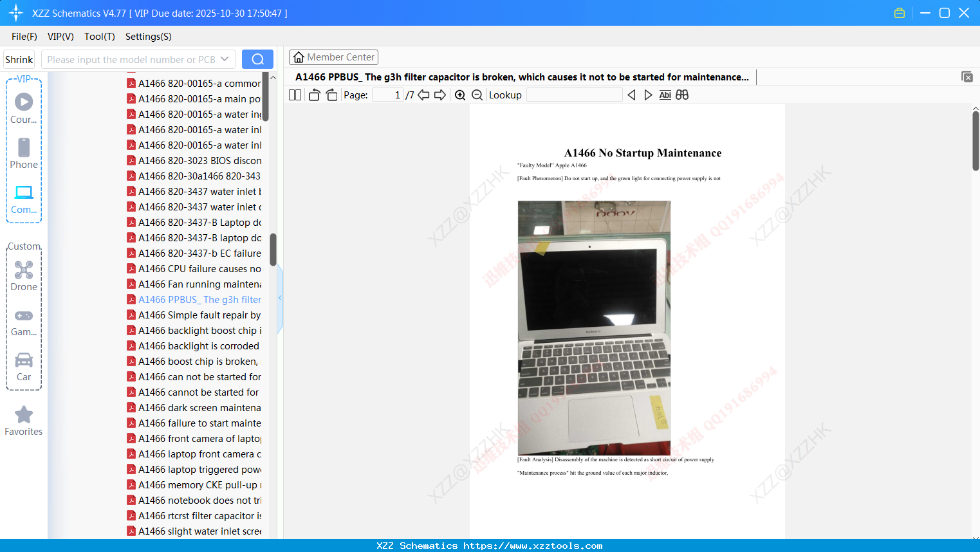Click the xzztools.com link in status bar

pos(533,546)
